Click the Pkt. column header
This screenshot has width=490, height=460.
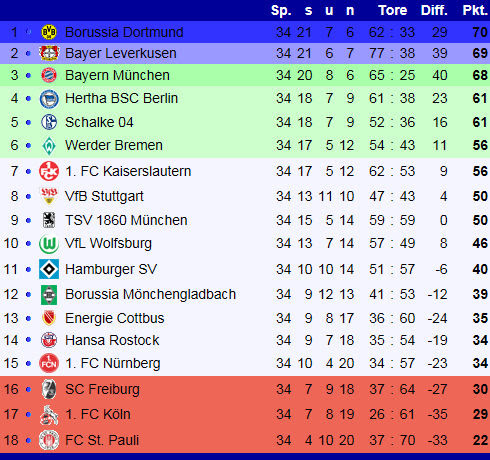pyautogui.click(x=475, y=11)
